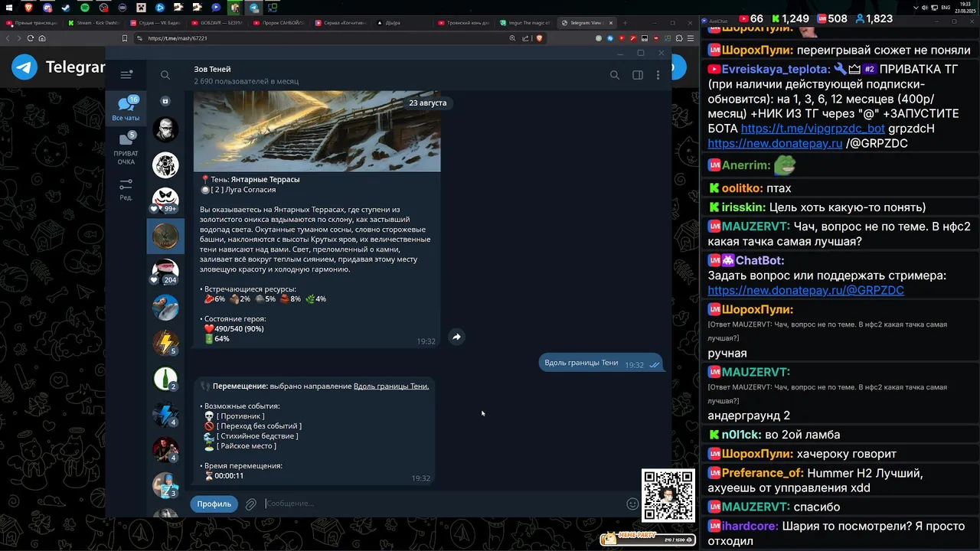Select the ПРИВАТОЧКА folder
The image size is (980, 551).
pos(126,148)
